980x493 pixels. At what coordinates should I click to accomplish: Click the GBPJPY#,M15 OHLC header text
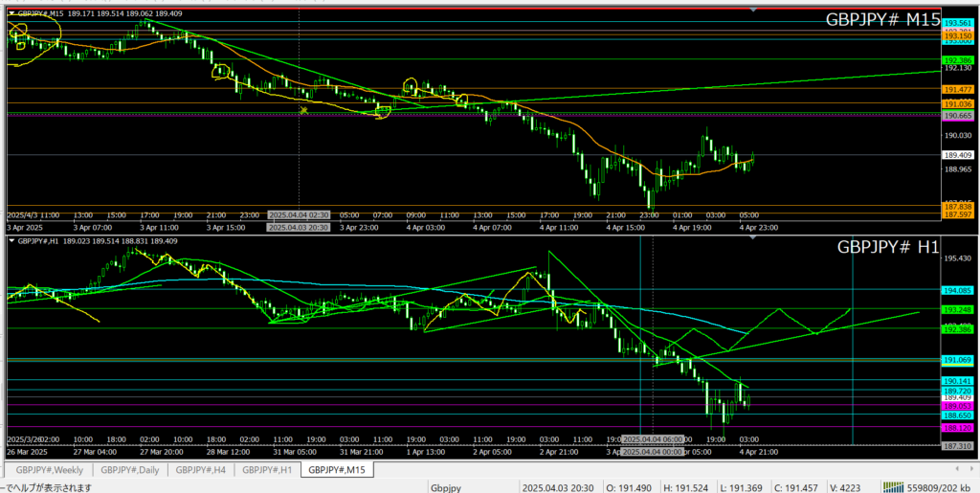coord(101,12)
